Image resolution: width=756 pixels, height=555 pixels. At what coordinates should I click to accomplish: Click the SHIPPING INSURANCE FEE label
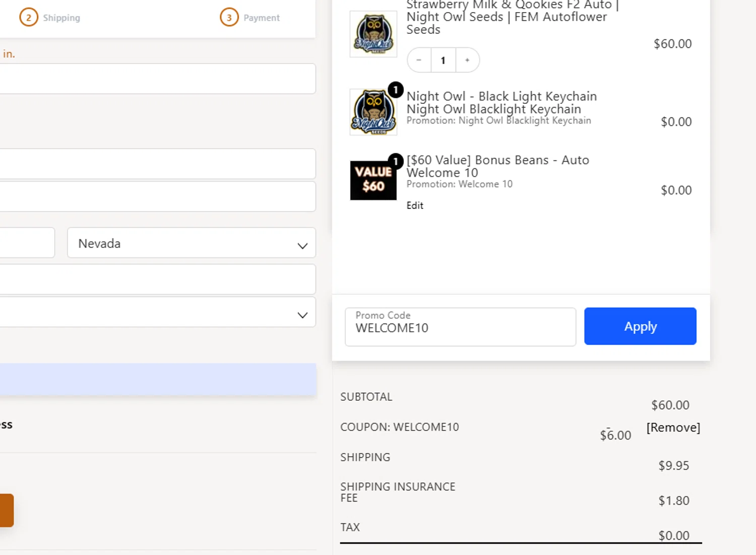pos(398,492)
